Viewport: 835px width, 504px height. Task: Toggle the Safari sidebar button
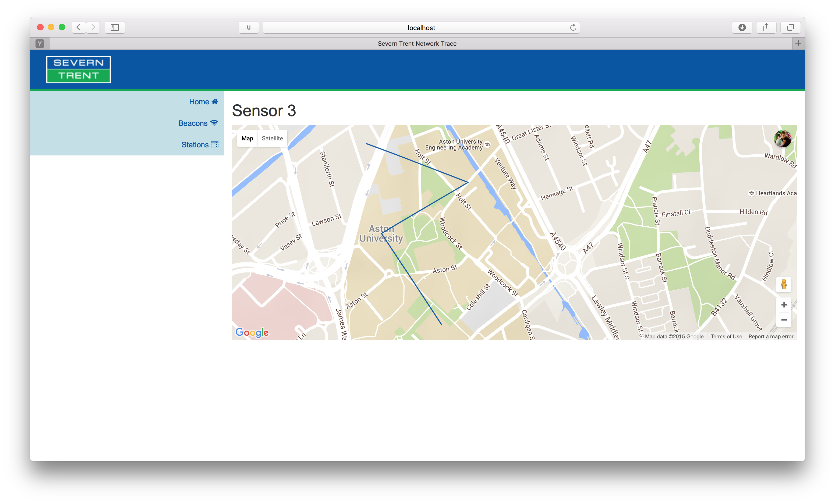tap(115, 27)
